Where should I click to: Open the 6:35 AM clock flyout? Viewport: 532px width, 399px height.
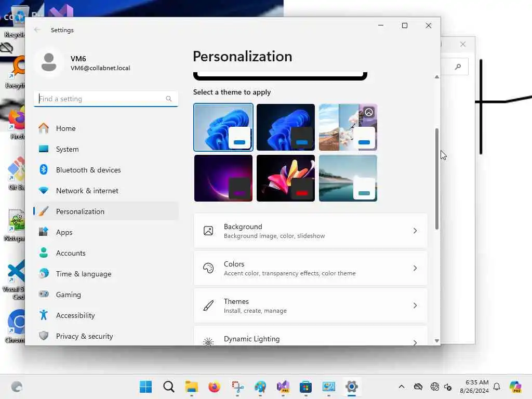pos(474,387)
